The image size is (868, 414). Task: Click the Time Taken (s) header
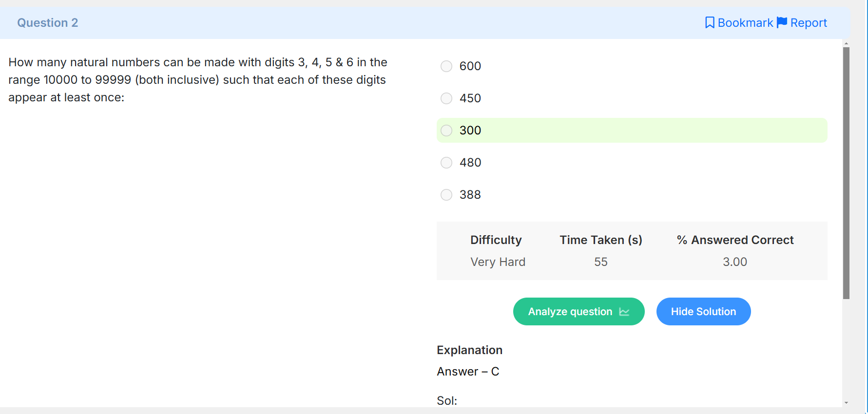(x=600, y=240)
